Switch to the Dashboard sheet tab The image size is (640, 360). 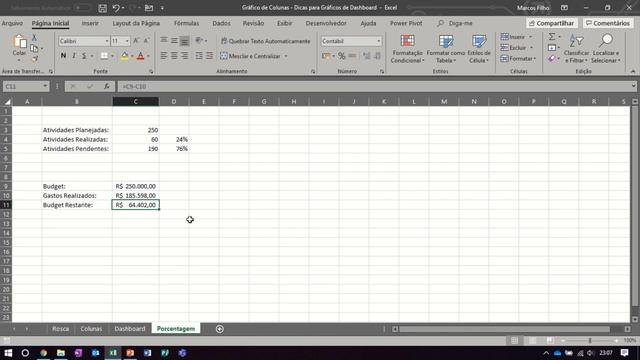click(x=130, y=329)
